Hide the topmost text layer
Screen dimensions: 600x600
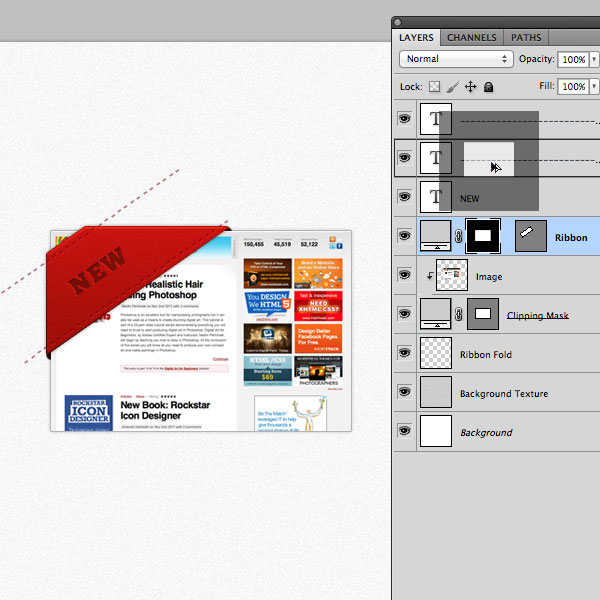click(x=404, y=119)
